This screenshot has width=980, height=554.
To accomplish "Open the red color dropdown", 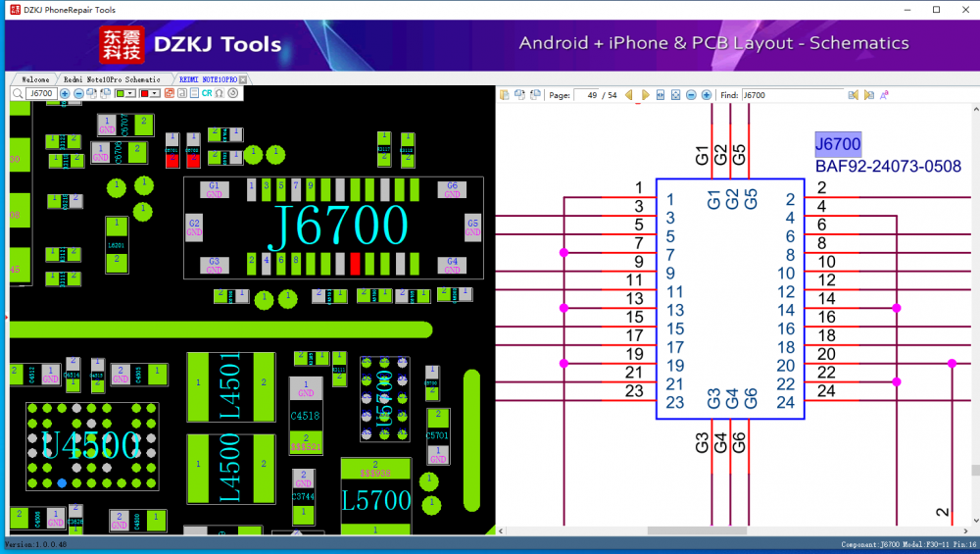I will pos(155,93).
